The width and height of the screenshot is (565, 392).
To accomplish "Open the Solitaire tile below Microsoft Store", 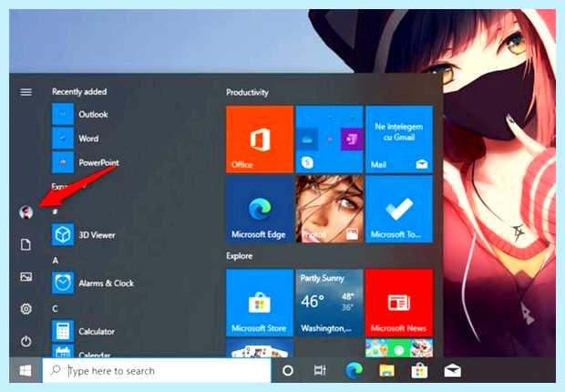I will tap(260, 348).
